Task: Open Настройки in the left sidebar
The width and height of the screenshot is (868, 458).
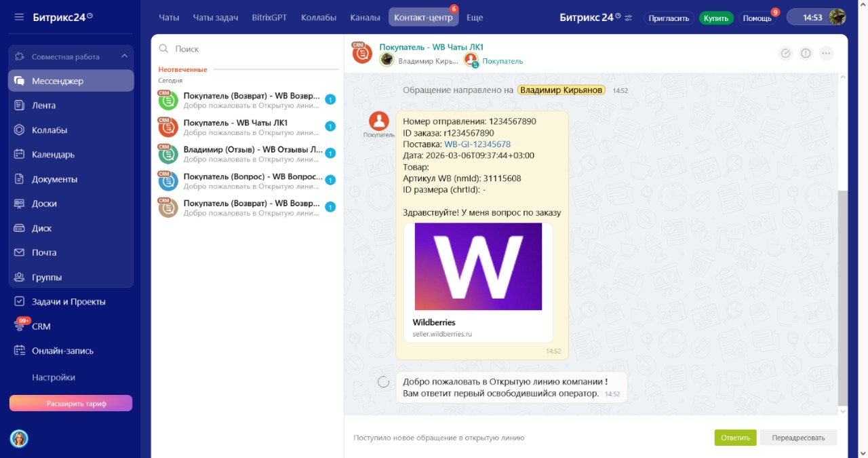Action: coord(54,377)
